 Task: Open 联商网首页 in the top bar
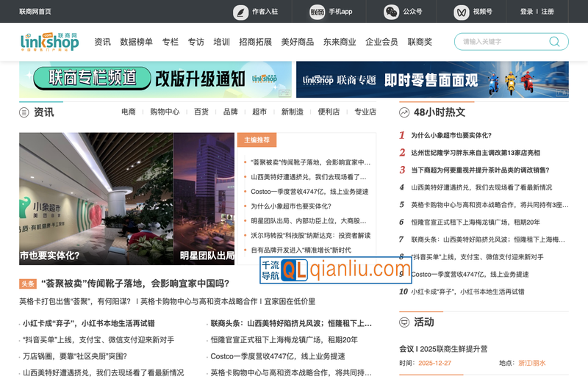click(35, 12)
